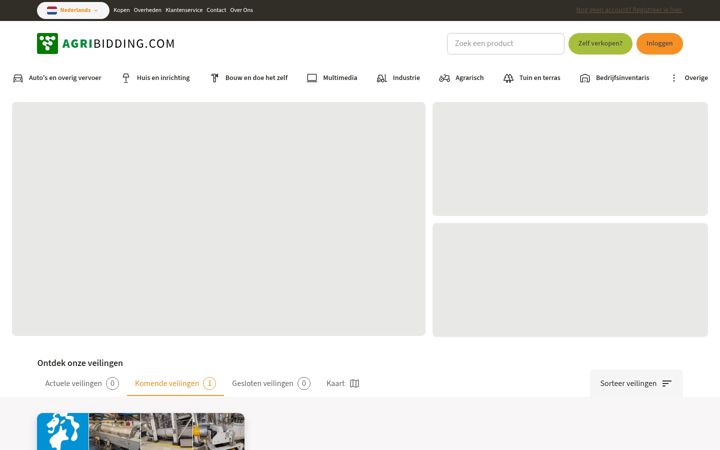Open the Klantenservice top menu link

point(184,10)
